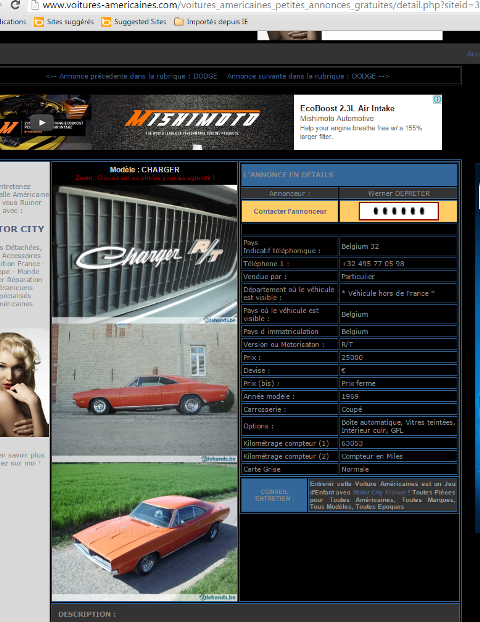This screenshot has height=622, width=480.
Task: Click the advertiser name Werner DEPRETER
Action: tap(398, 193)
